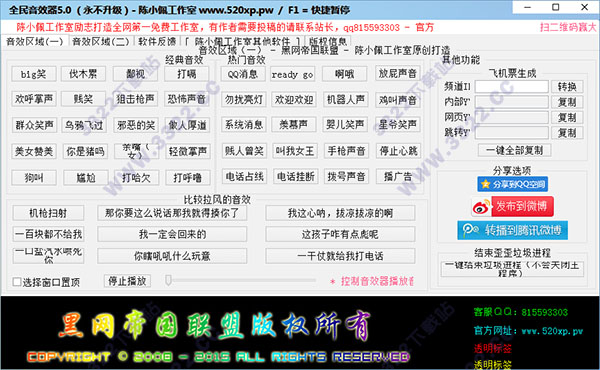Play the 轻微掌声 sound
This screenshot has height=370, width=600.
pyautogui.click(x=188, y=152)
